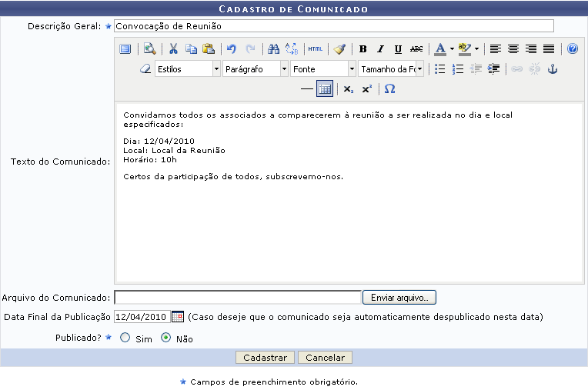Screen dimensions: 588x390
Task: Select 'Sim' for Publicado
Action: tap(125, 338)
